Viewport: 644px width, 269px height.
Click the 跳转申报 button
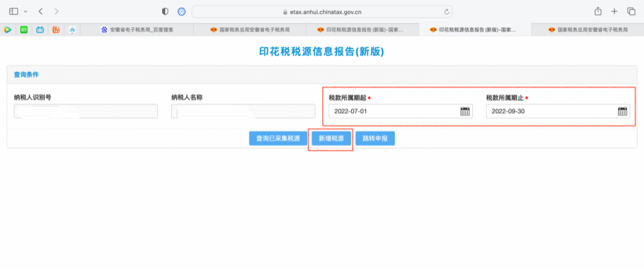[375, 139]
